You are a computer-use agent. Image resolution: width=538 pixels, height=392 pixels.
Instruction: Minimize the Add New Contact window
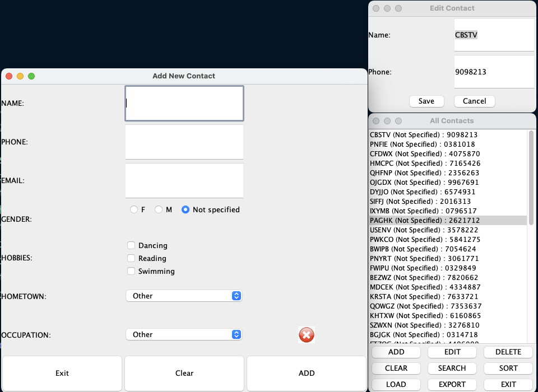pos(20,76)
